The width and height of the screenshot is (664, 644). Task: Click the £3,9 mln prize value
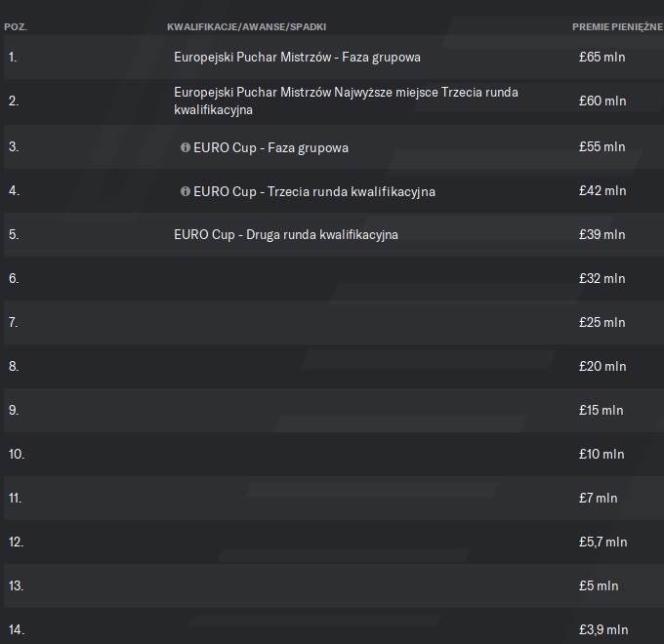tap(602, 630)
